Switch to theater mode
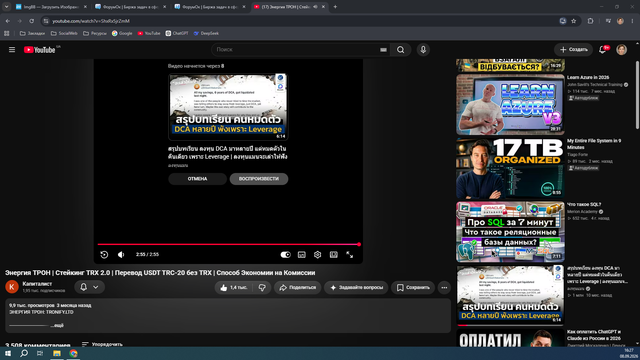640x360 pixels. [333, 254]
